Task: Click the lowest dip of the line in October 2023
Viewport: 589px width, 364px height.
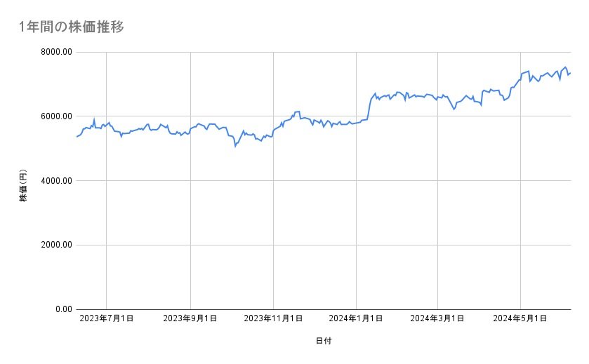Action: coord(235,146)
